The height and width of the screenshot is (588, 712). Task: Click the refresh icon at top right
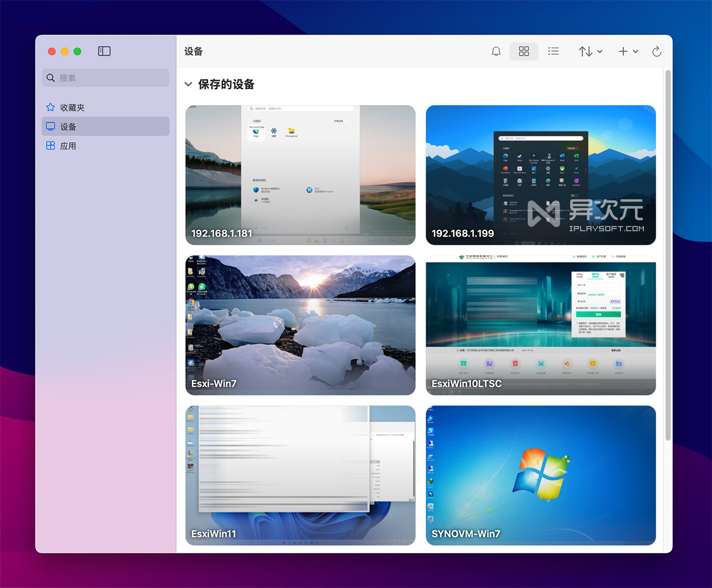(657, 51)
